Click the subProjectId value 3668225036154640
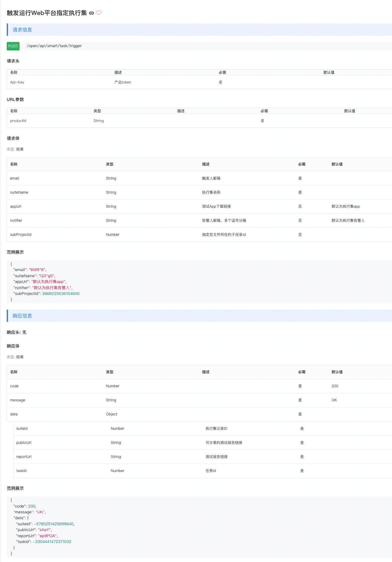392x562 pixels. coord(61,294)
